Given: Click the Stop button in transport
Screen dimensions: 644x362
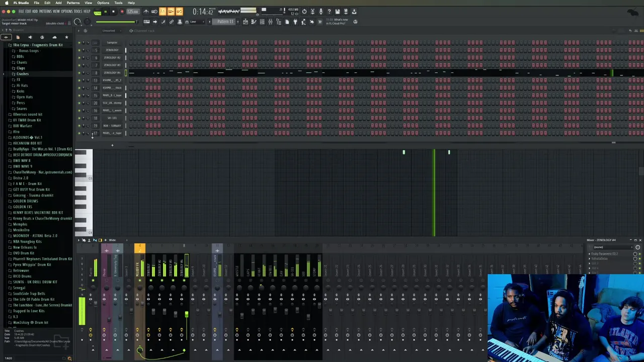Looking at the screenshot, I should (x=113, y=12).
